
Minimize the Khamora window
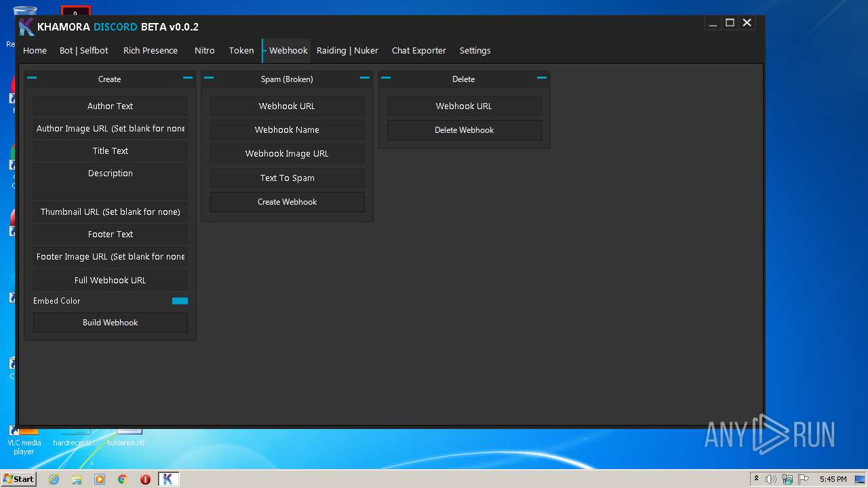[713, 23]
